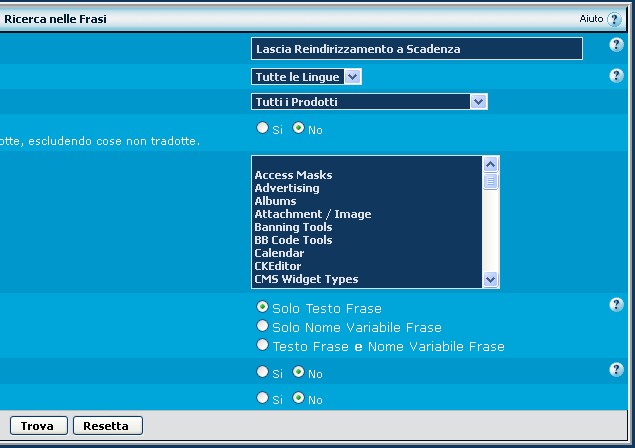Click the search text input field
This screenshot has width=635, height=448.
(x=416, y=48)
